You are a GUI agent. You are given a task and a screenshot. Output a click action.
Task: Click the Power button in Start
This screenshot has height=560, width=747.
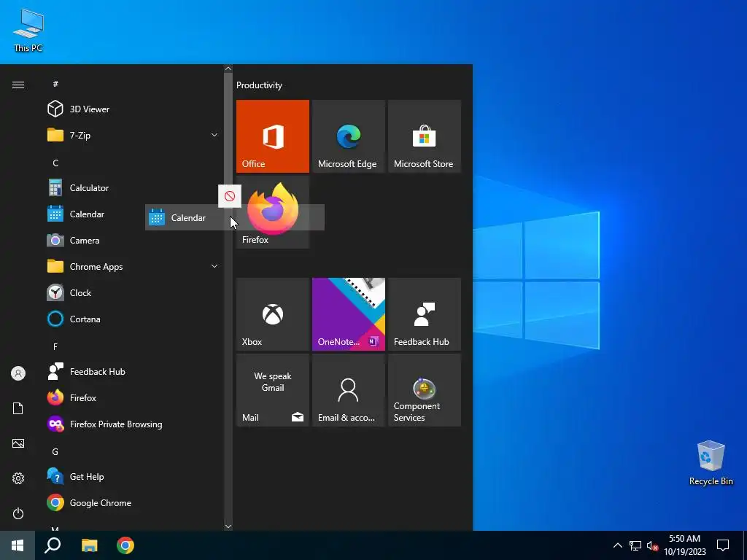coord(18,513)
